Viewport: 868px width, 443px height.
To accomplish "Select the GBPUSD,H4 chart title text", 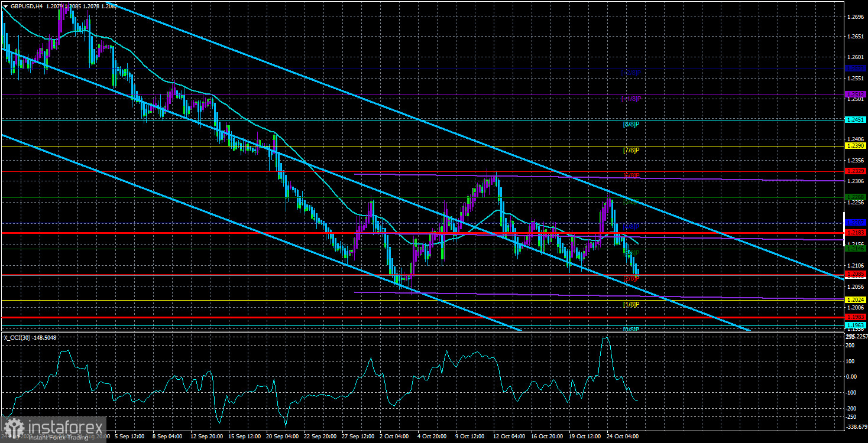I will pyautogui.click(x=25, y=7).
